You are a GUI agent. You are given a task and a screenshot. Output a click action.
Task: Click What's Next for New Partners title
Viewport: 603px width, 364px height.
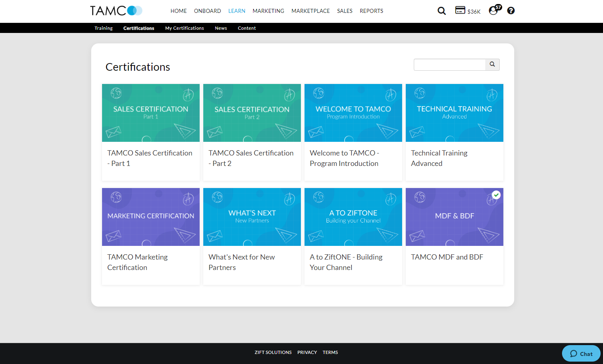(x=241, y=262)
